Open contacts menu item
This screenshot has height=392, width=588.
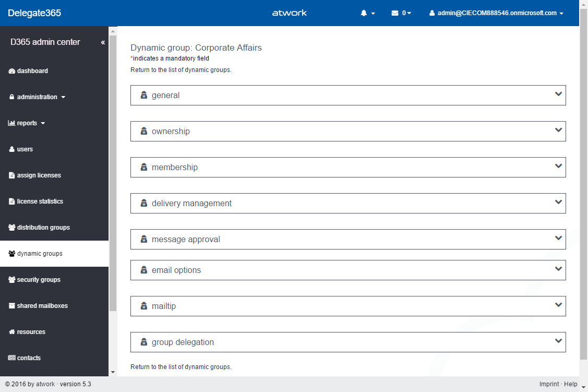(29, 358)
